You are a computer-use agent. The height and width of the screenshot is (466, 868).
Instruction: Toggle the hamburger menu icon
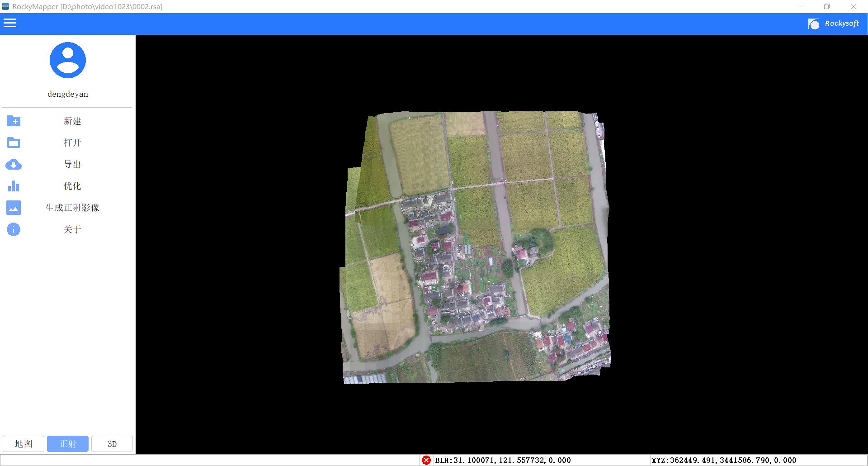click(10, 23)
